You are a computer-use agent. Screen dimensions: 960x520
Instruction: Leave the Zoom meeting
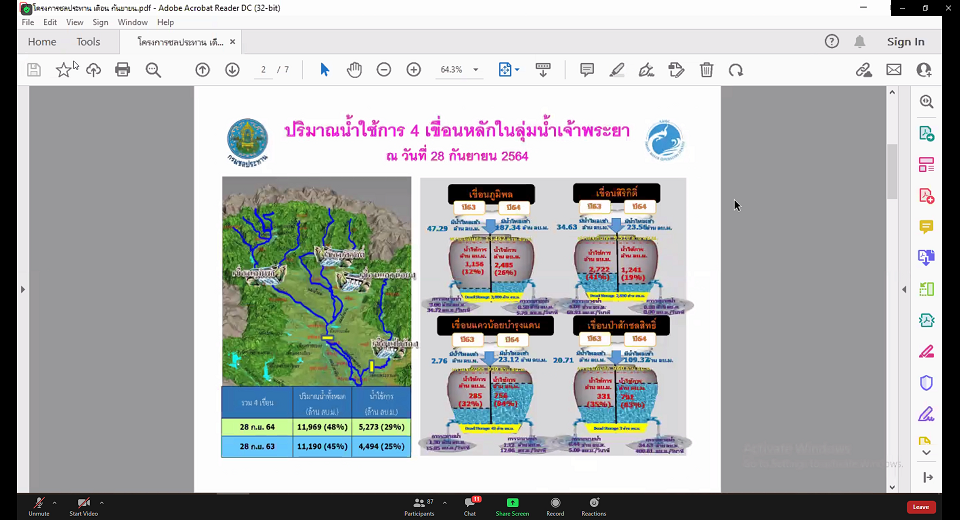[921, 507]
